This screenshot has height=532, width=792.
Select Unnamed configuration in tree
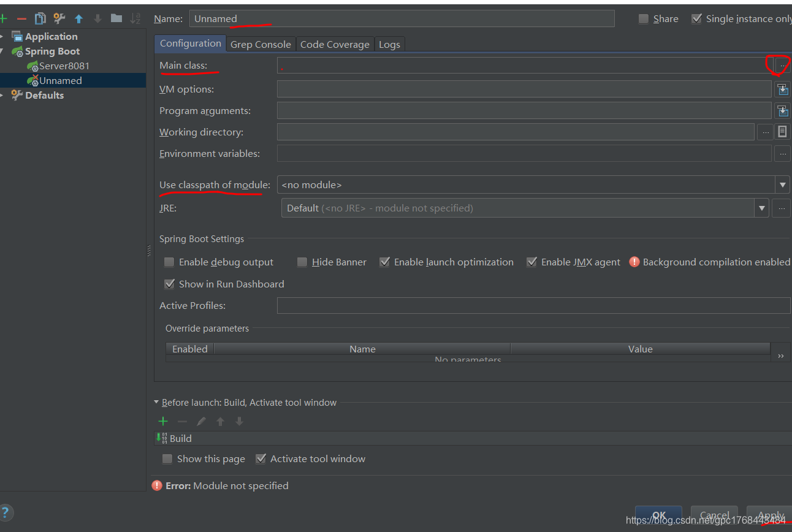[x=60, y=80]
